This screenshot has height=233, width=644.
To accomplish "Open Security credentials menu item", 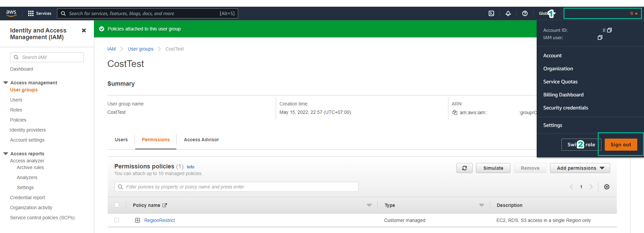I will point(566,108).
